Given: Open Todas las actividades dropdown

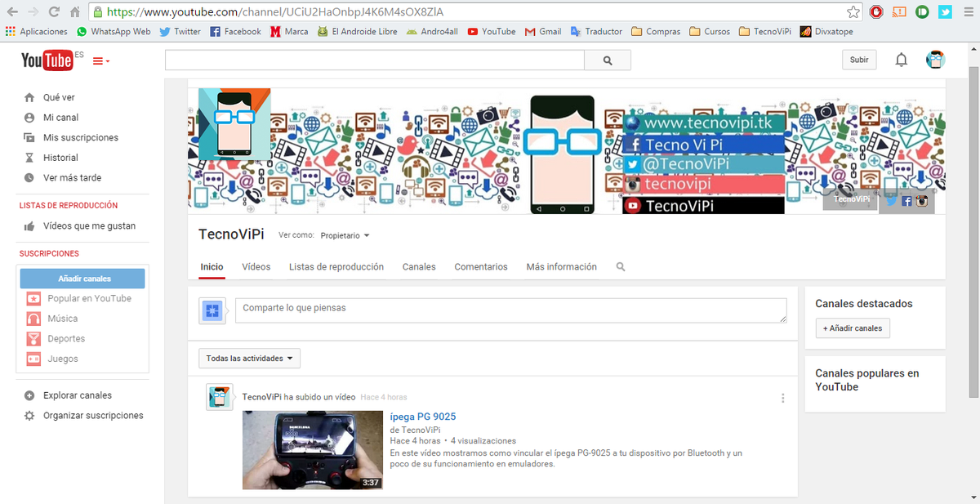Looking at the screenshot, I should 250,358.
